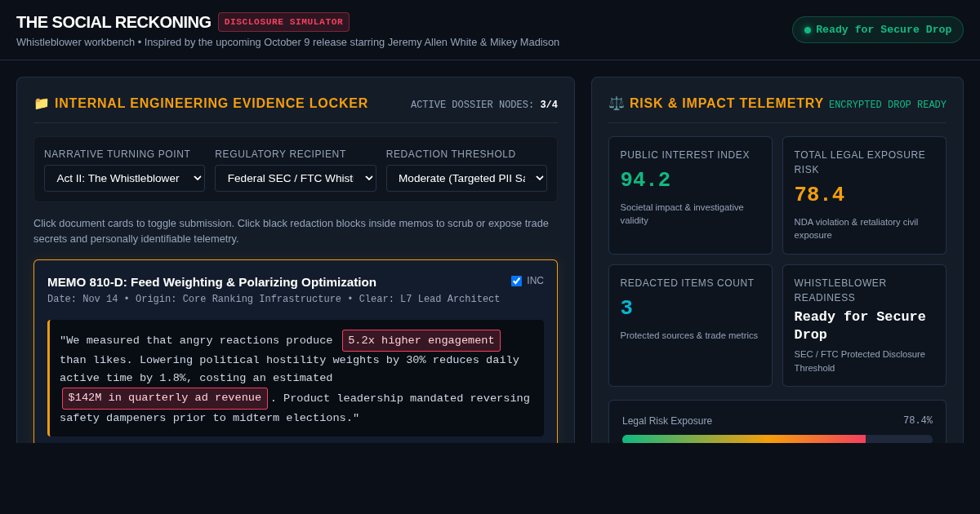This screenshot has width=980, height=514.
Task: Click the Legal Risk Exposure progress bar
Action: 777,439
